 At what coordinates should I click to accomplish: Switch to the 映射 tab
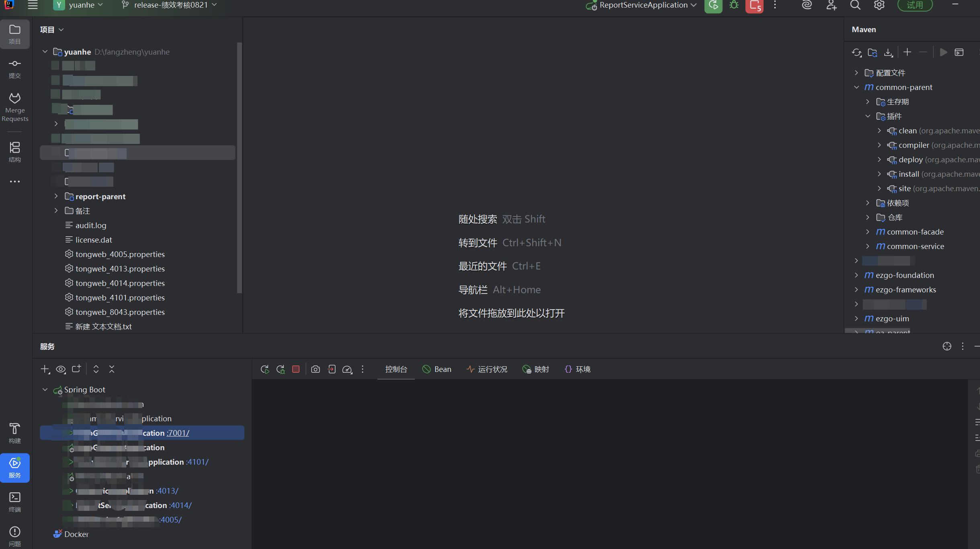(x=536, y=369)
